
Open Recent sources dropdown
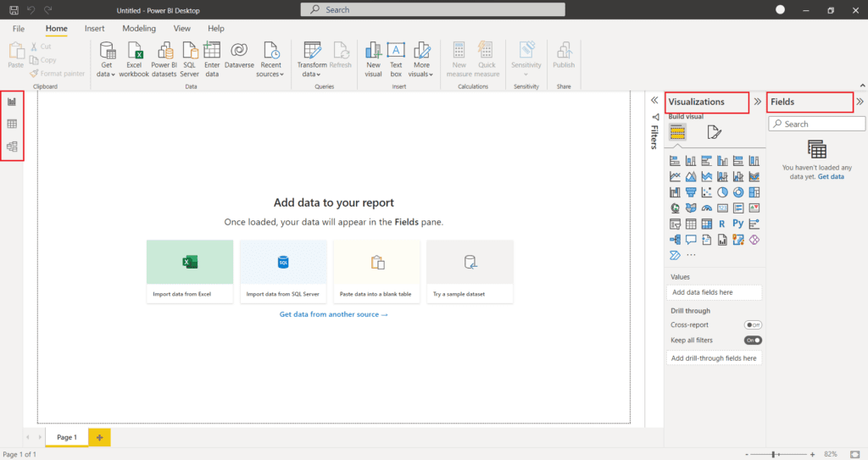(271, 60)
